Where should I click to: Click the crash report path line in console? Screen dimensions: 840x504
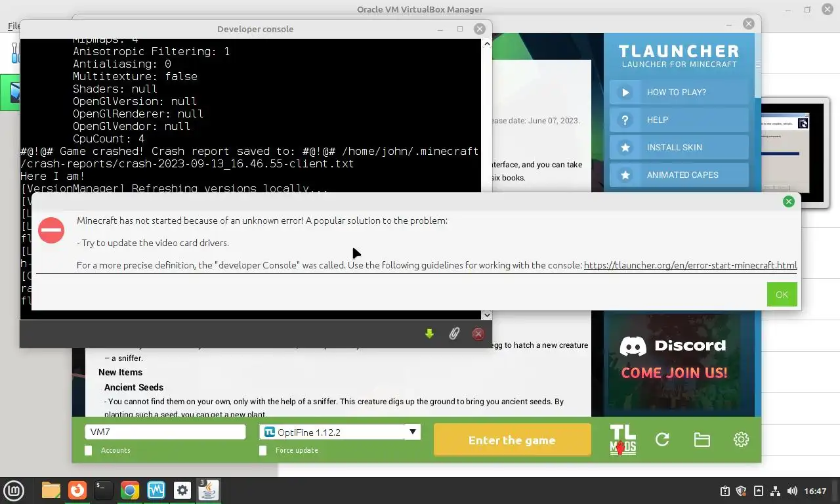[249, 157]
